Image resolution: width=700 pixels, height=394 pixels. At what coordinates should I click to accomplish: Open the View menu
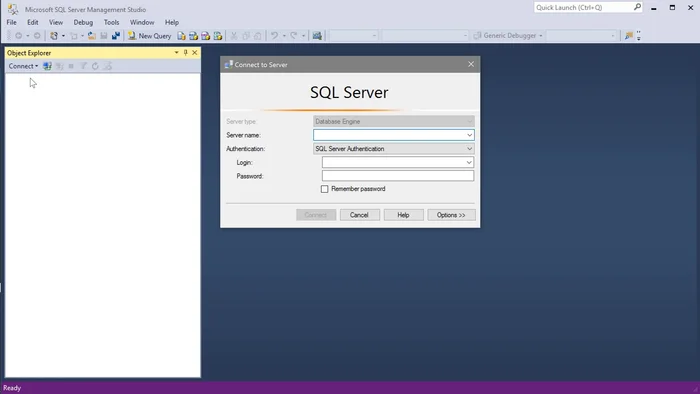56,22
